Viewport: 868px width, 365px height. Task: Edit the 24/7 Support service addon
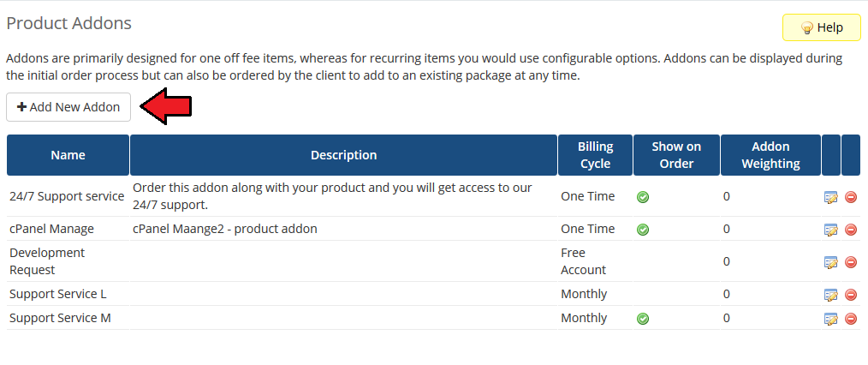pos(830,197)
